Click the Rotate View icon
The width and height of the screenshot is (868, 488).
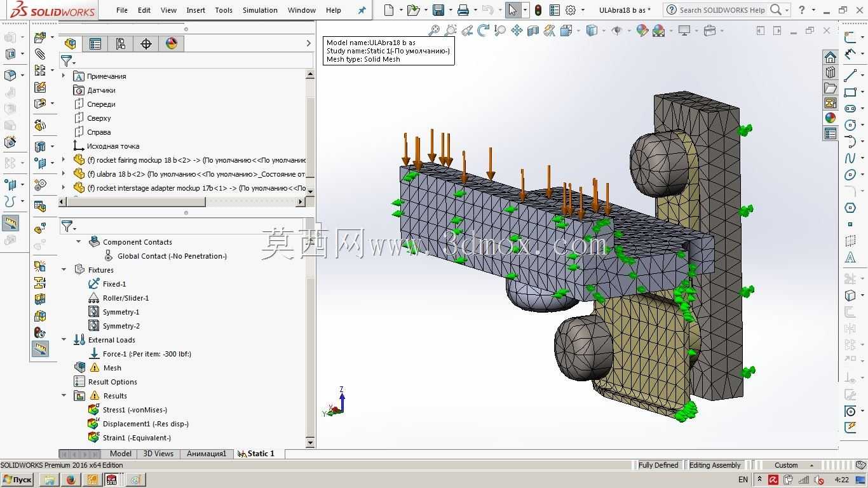coord(484,30)
